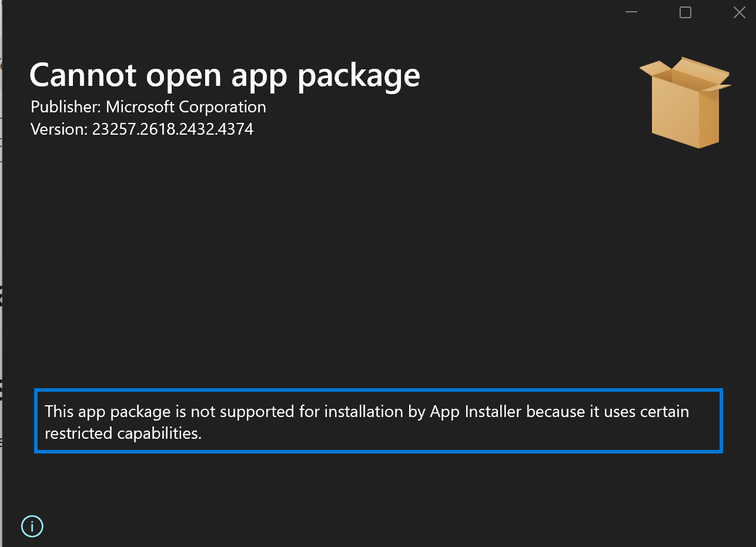Select the Cannot open app package heading
The image size is (756, 547).
pos(225,75)
